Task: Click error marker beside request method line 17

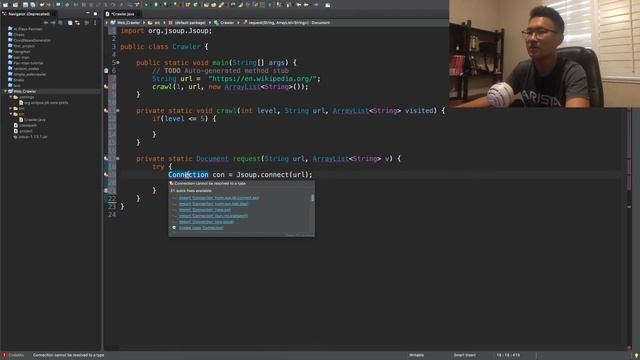Action: coord(106,158)
